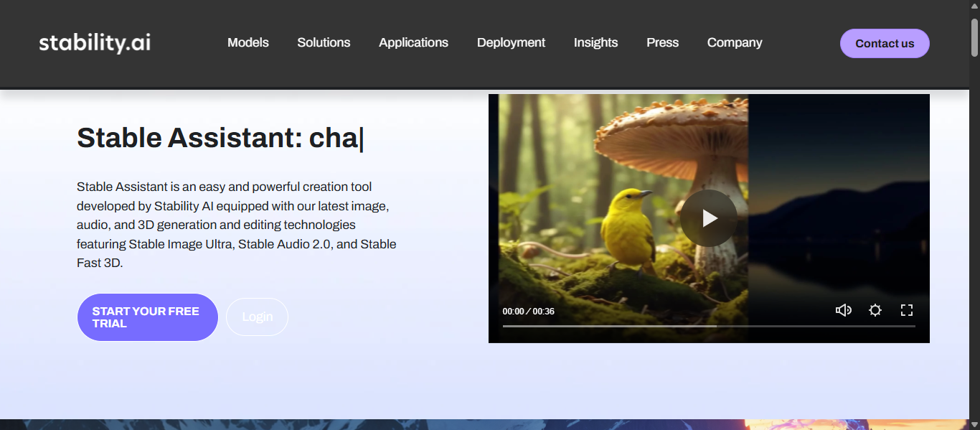The width and height of the screenshot is (980, 430).
Task: Open the Company menu item
Action: (735, 43)
